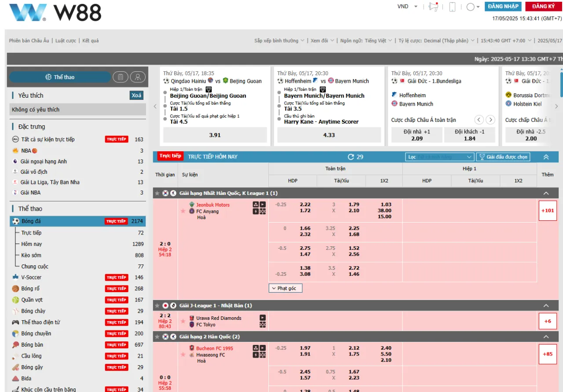The image size is (563, 392).
Task: Select the Thể thao tab
Action: point(60,77)
